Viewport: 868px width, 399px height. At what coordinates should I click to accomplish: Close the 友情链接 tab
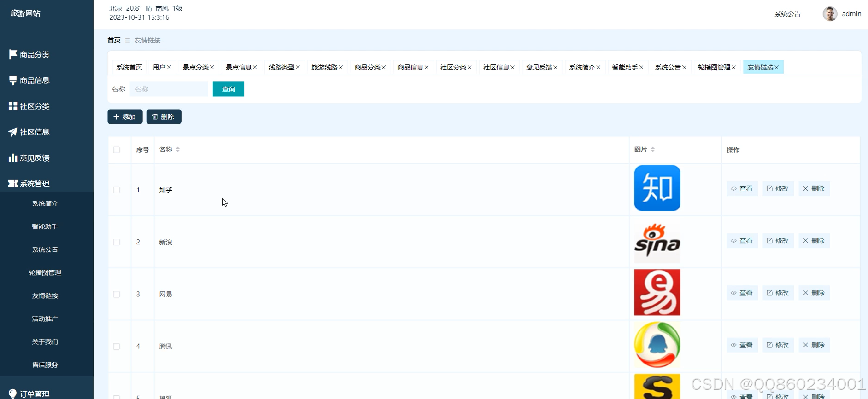tap(777, 67)
